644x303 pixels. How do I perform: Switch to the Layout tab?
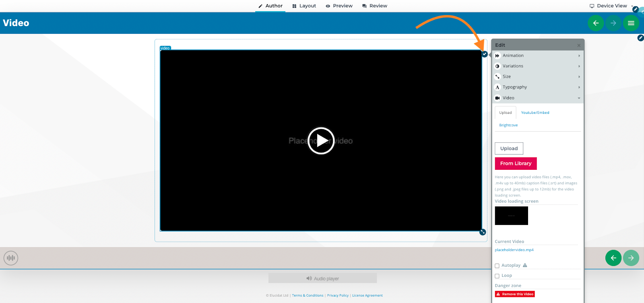click(x=304, y=6)
